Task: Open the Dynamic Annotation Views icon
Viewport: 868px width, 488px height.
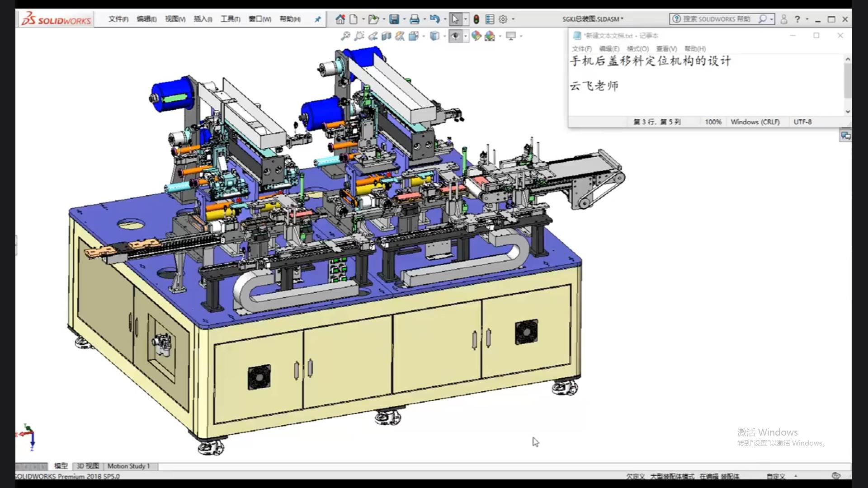Action: coord(400,36)
